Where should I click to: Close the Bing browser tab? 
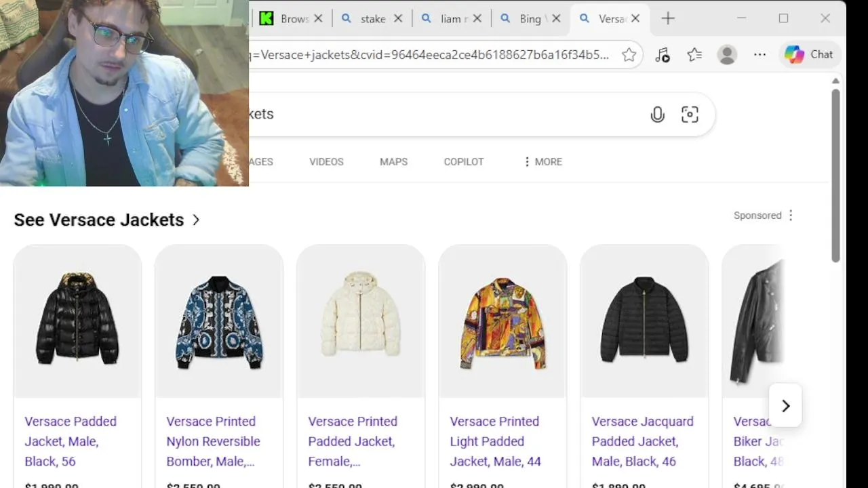[x=556, y=19]
